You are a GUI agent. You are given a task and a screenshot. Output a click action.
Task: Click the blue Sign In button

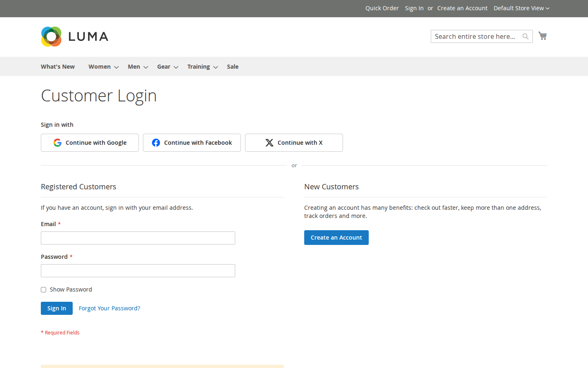[57, 308]
